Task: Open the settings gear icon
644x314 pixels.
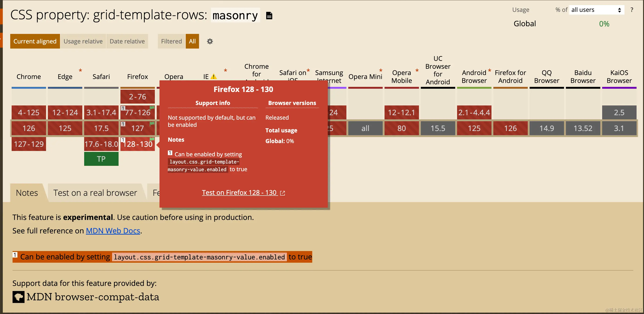Action: pos(210,41)
